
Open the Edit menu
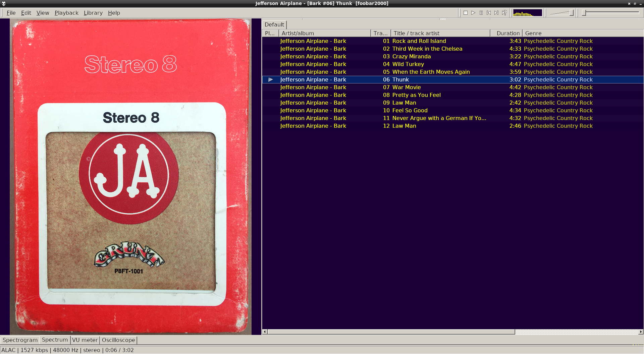26,13
